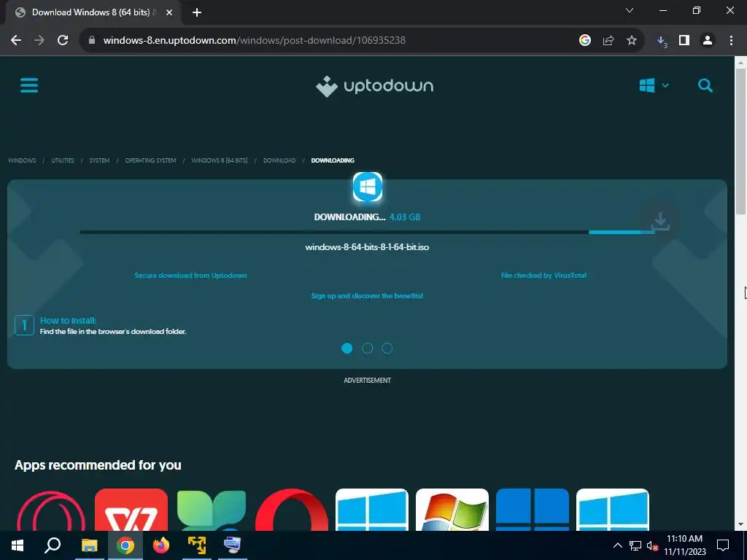Viewport: 747px width, 560px height.
Task: Open the OPERATING SYSTEM breadcrumb link
Action: point(150,160)
